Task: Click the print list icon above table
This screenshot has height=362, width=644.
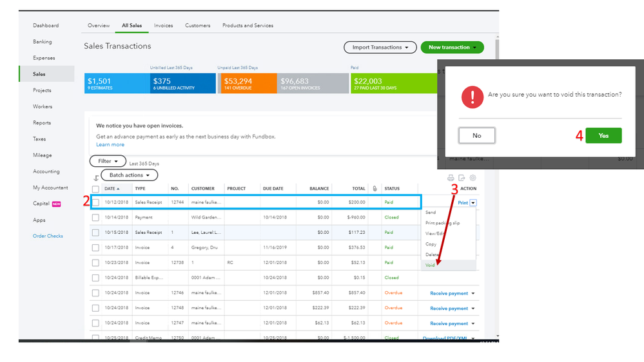Action: click(451, 178)
